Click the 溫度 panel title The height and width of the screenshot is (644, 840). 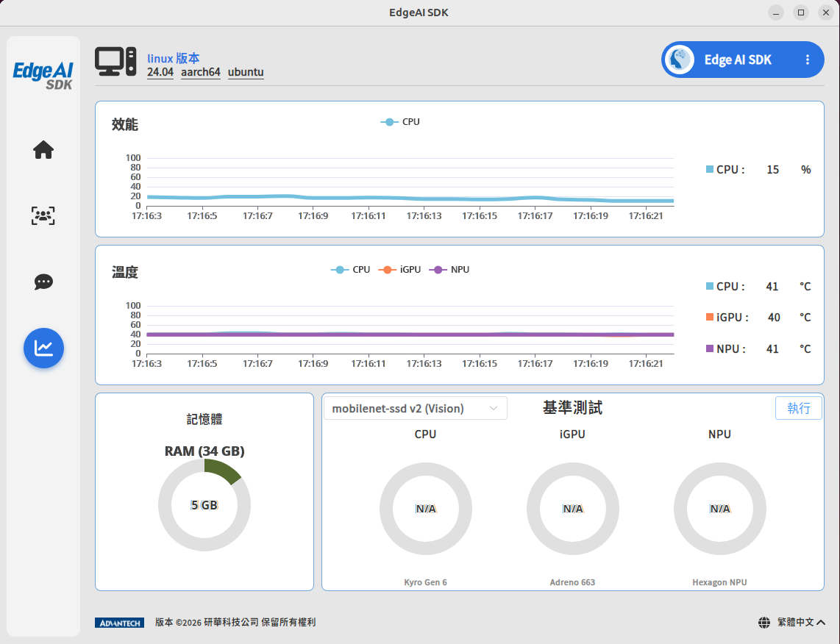125,273
